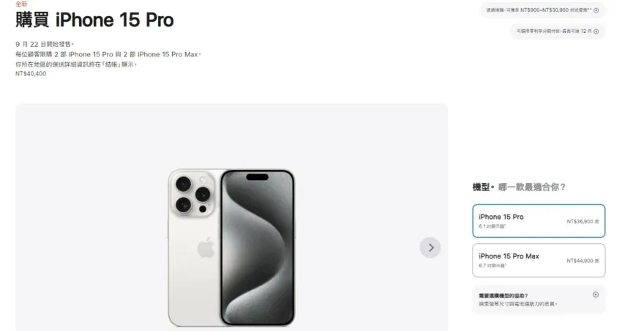Viewport: 644px width, 331px height.
Task: Click the Apple logo on the phone's back
Action: pyautogui.click(x=206, y=248)
